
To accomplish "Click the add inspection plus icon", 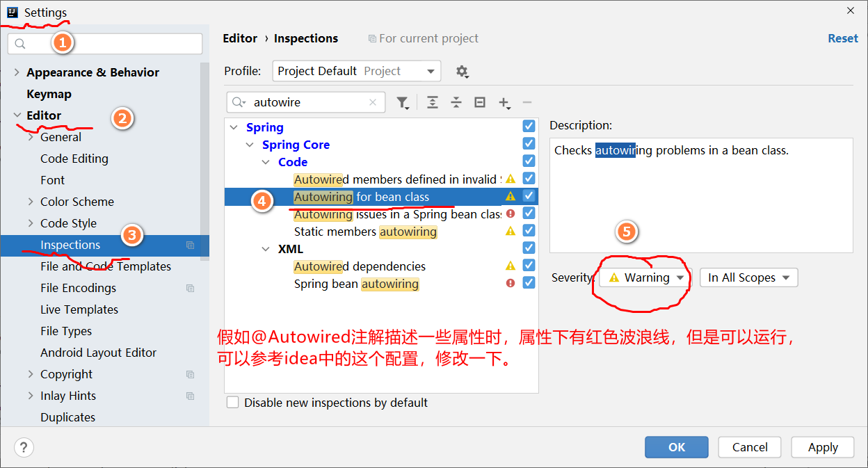I will (x=504, y=103).
